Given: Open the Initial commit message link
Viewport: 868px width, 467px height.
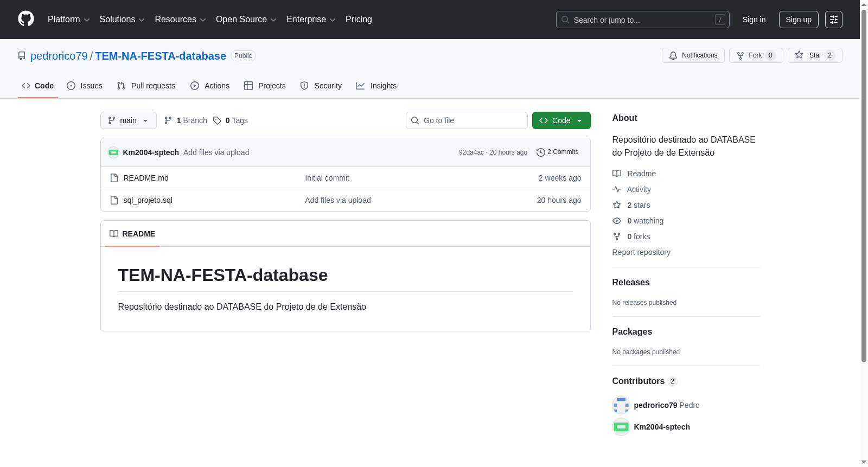Looking at the screenshot, I should [x=327, y=178].
